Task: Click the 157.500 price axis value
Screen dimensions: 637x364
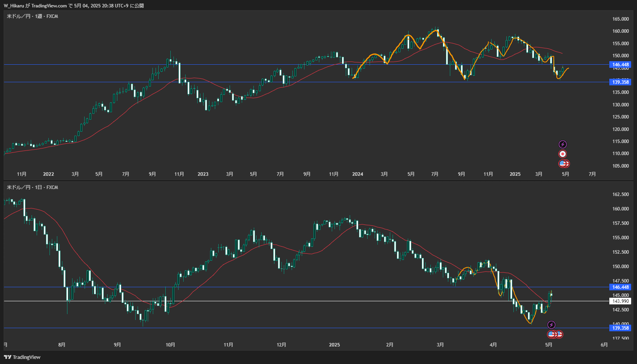Action: [620, 223]
